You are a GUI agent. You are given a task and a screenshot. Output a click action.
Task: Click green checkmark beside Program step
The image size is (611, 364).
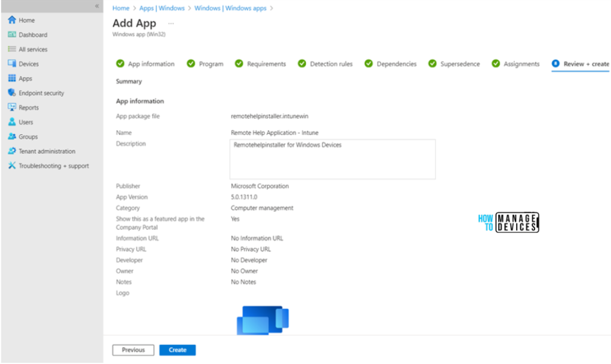click(x=191, y=63)
